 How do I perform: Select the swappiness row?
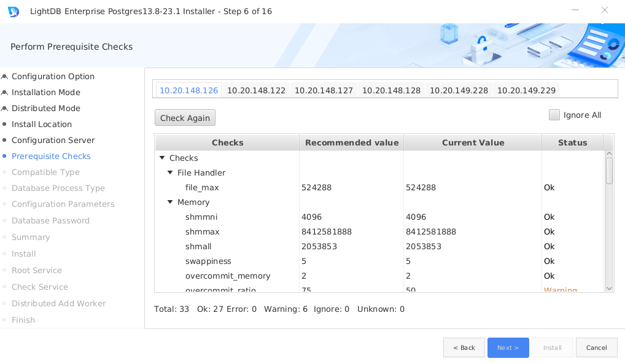point(379,261)
